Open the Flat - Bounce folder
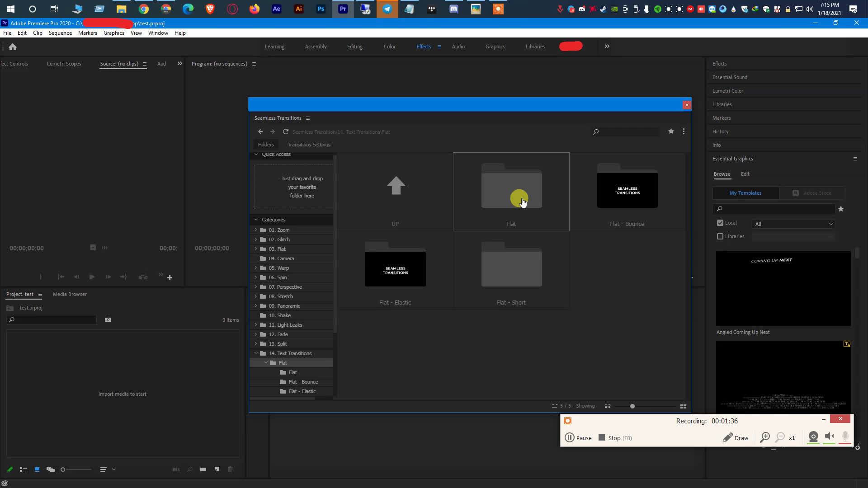Screen dimensions: 868x488 [x=627, y=192]
